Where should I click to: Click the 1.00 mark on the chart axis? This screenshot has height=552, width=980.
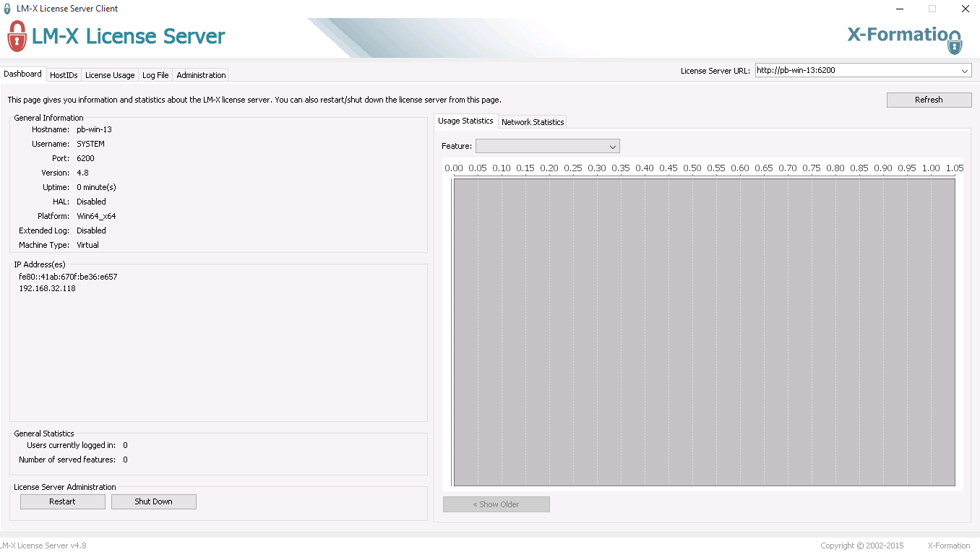coord(931,168)
